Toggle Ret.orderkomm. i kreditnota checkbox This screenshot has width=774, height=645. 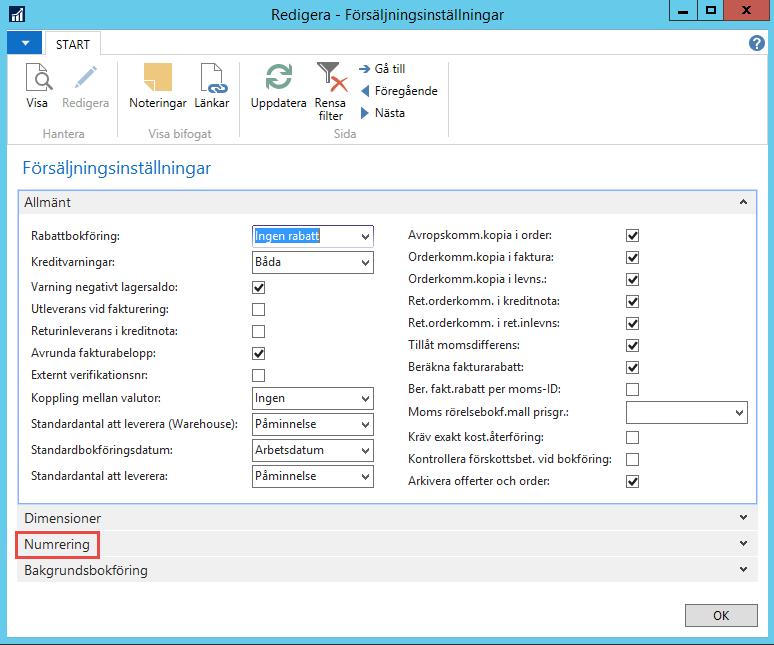[x=632, y=302]
